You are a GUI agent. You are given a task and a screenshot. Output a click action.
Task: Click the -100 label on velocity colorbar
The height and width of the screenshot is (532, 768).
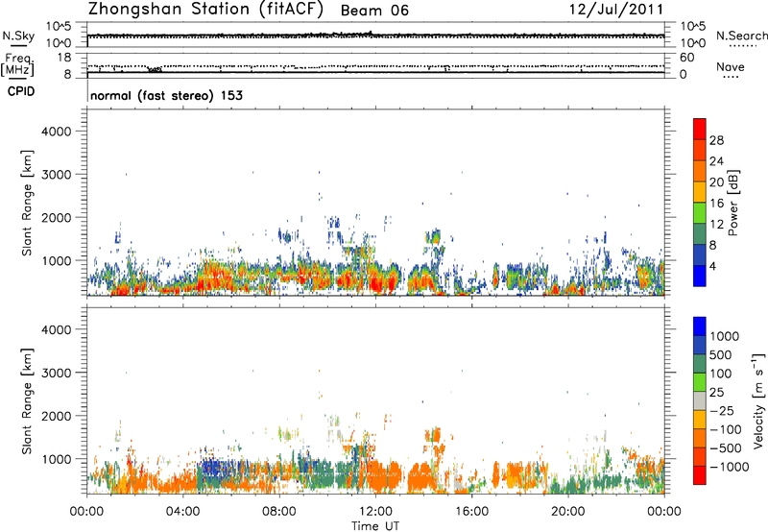coord(726,429)
